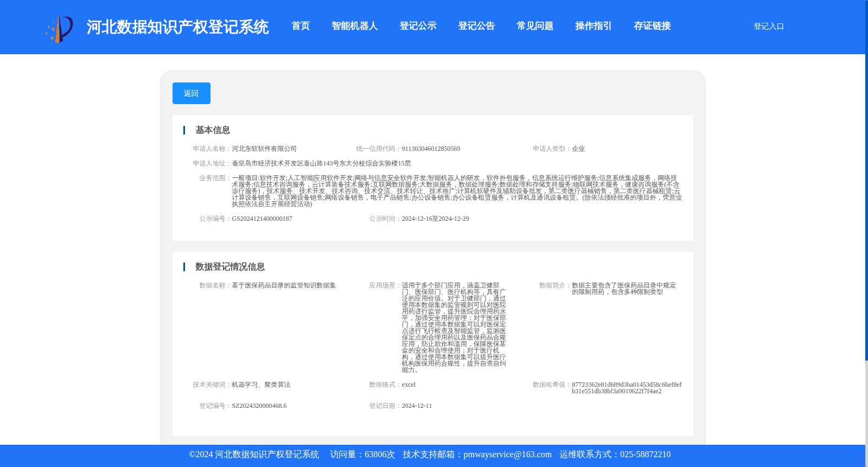The width and height of the screenshot is (868, 467).
Task: Select the 应用场景 description paragraph
Action: pos(454,328)
